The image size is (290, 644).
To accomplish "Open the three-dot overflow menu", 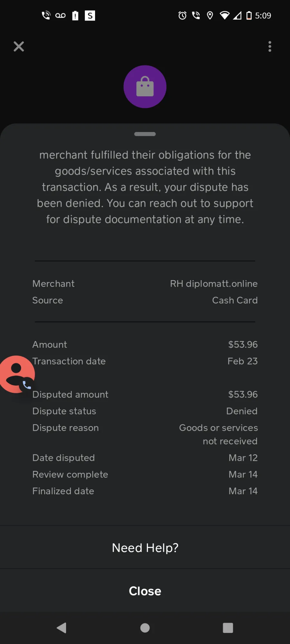I will tap(270, 46).
